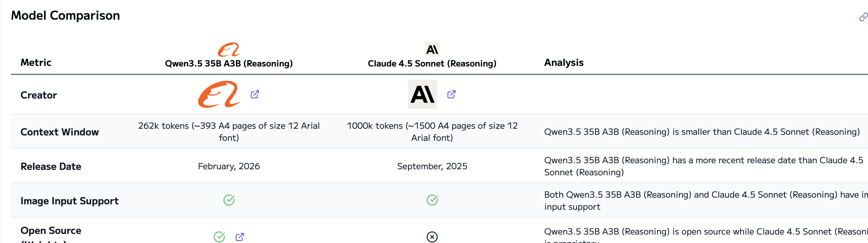Screen dimensions: 868x243
Task: Click the large Alibaba logo in Creator row
Action: click(x=219, y=94)
